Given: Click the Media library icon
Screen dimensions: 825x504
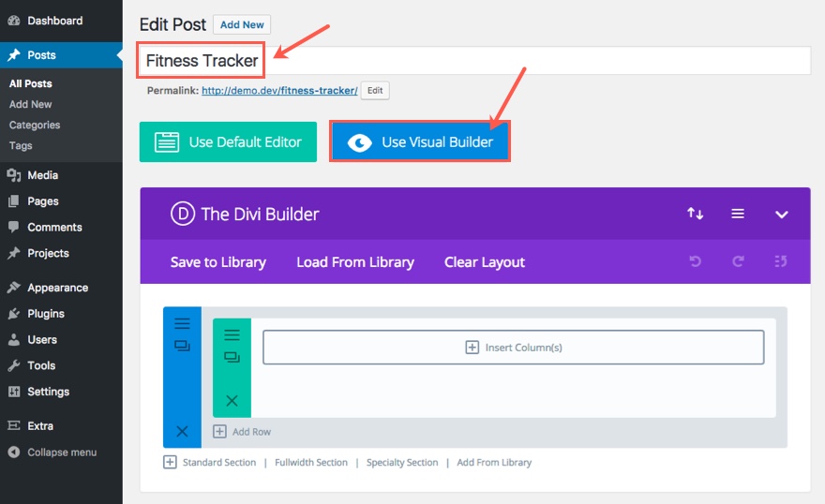Looking at the screenshot, I should coord(14,175).
